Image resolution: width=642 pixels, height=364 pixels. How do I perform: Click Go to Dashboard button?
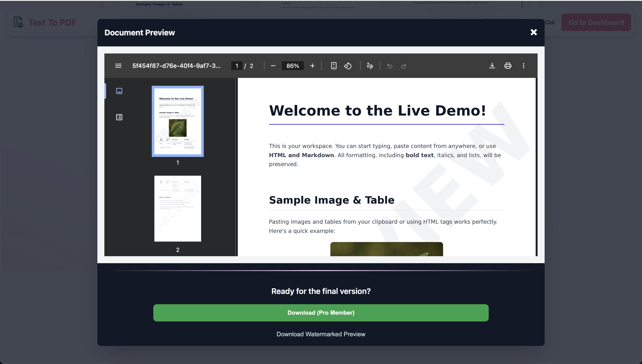click(596, 22)
